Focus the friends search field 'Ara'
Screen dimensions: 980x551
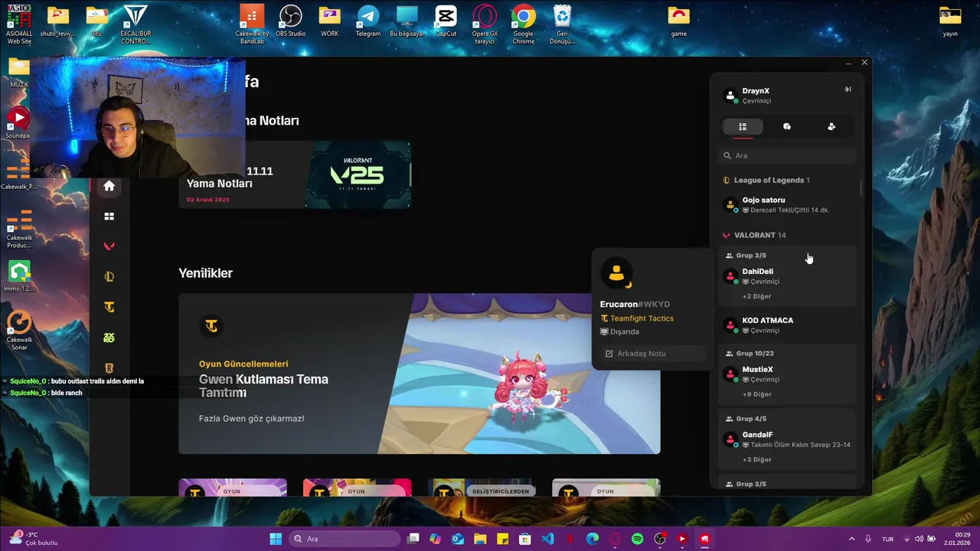(787, 155)
